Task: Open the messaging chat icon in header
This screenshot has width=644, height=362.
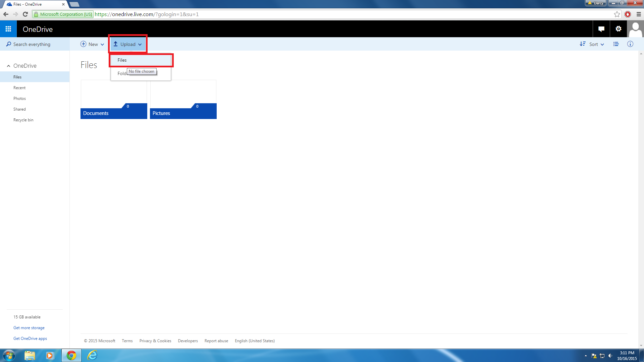Action: pyautogui.click(x=601, y=29)
